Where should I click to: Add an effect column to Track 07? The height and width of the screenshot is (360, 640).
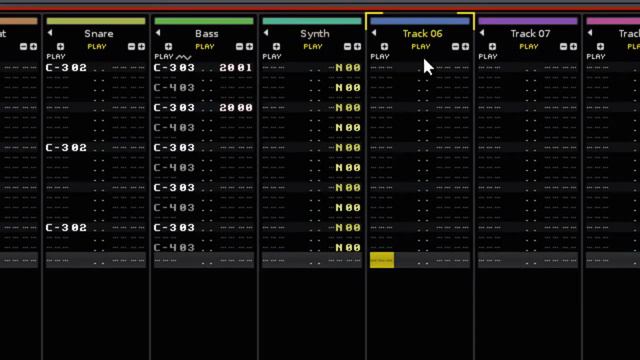pos(573,47)
